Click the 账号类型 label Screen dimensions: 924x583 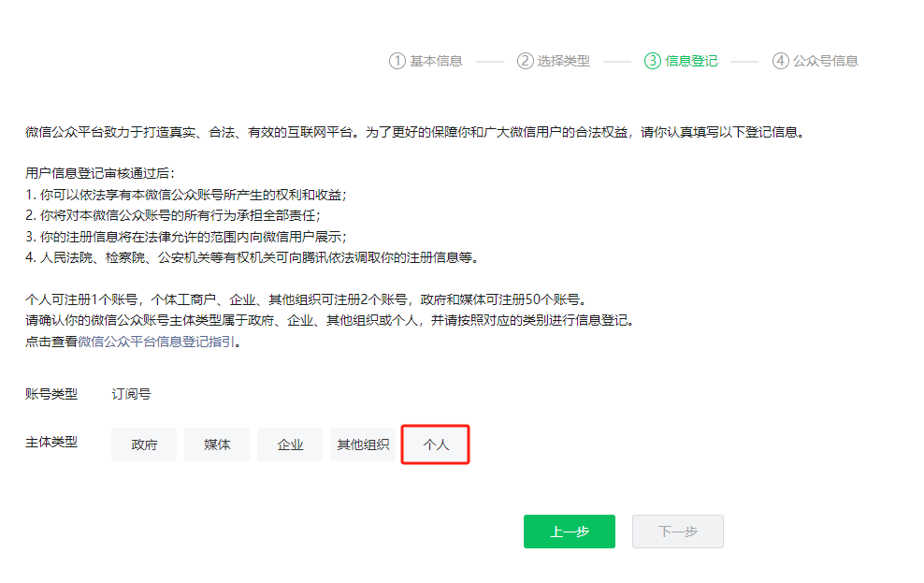pos(51,394)
